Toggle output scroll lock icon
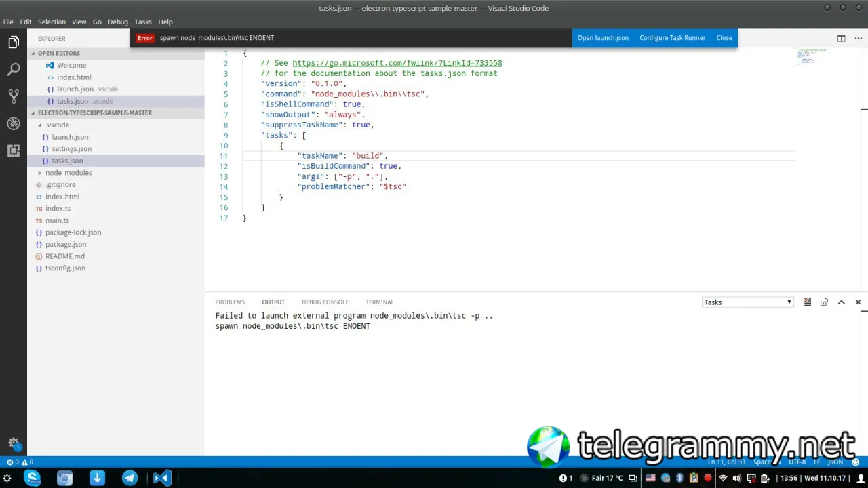This screenshot has height=488, width=868. 824,302
